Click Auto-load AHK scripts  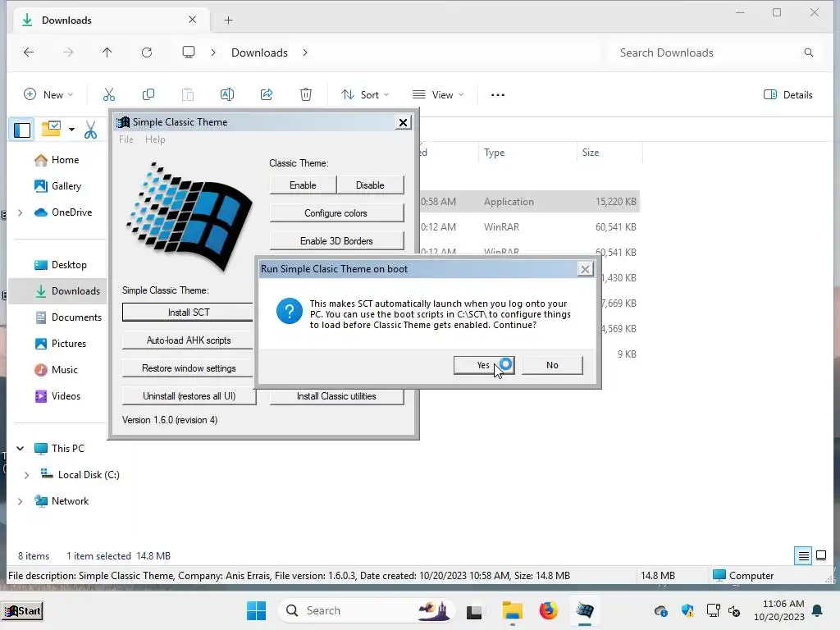click(x=188, y=340)
